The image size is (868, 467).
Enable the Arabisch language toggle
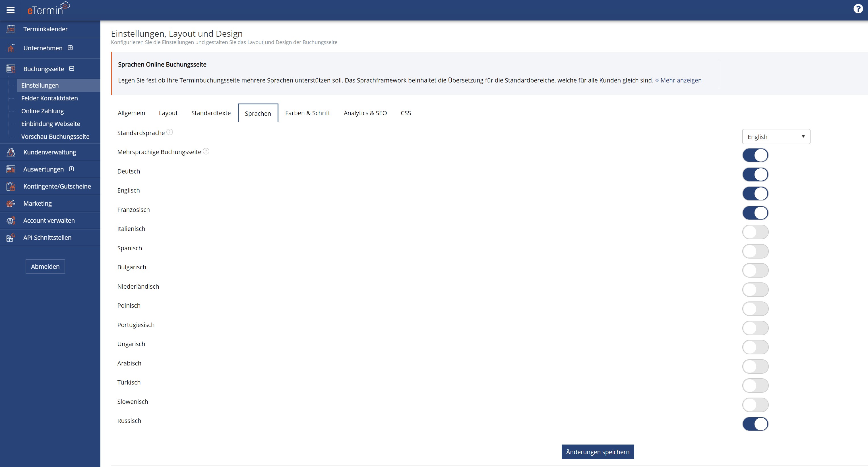pos(755,367)
